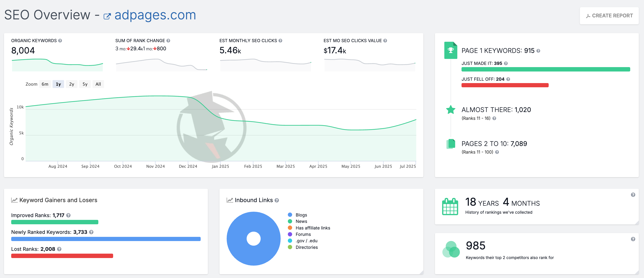Click the Organic Keywords sparkline chart
The image size is (644, 278).
tap(57, 65)
